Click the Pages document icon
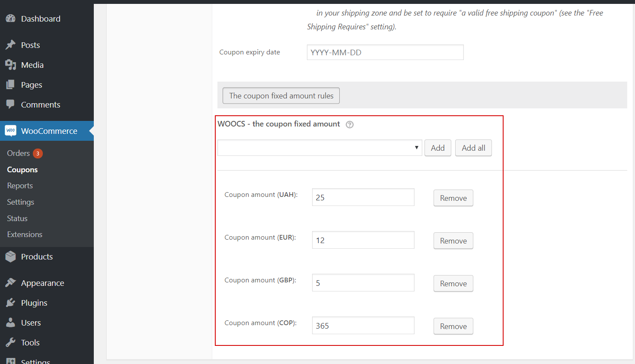 point(10,85)
